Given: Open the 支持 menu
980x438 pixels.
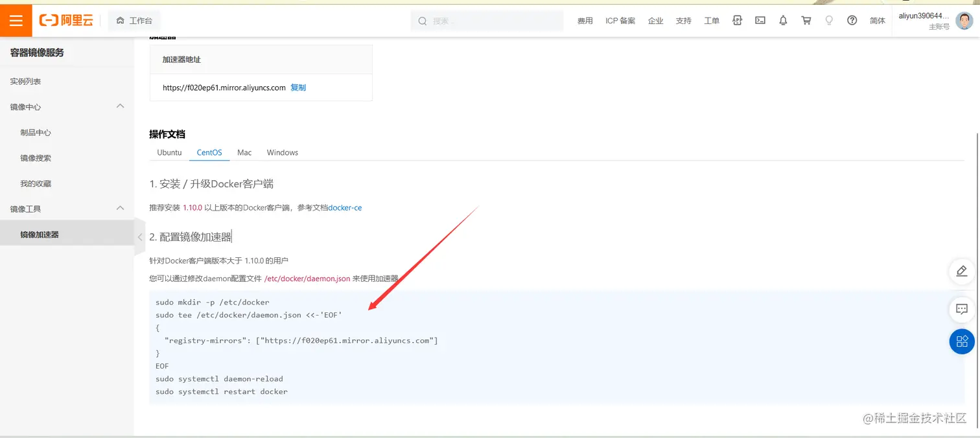Looking at the screenshot, I should point(684,21).
